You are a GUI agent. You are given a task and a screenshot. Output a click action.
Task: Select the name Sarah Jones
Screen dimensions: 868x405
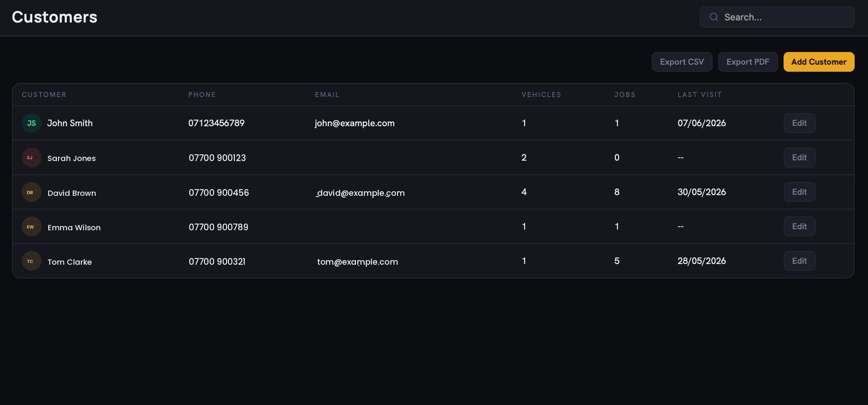coord(71,158)
